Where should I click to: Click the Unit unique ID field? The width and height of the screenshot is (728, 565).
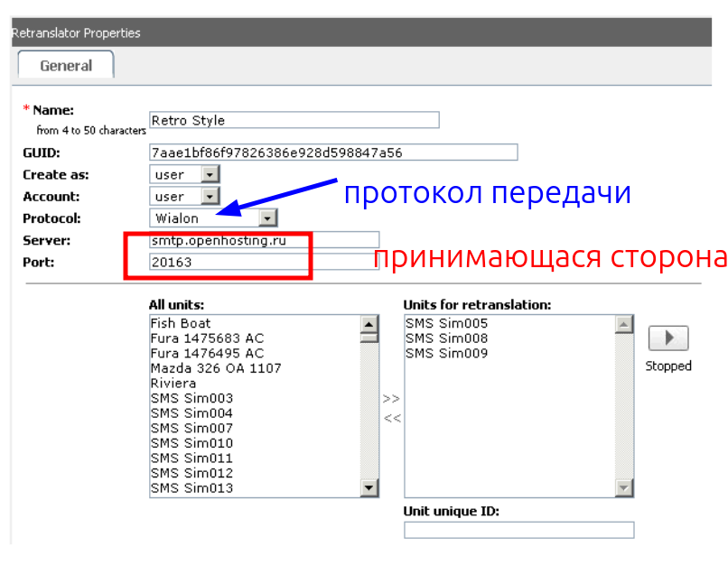[518, 530]
